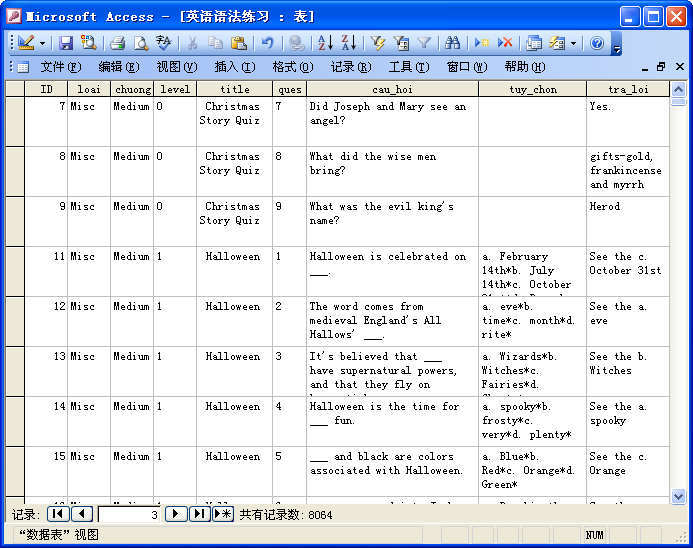Screen dimensions: 693x548
Task: Click the Cut scissors icon
Action: click(x=192, y=43)
